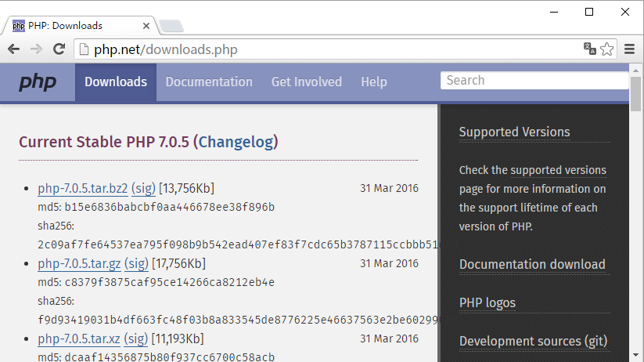Open Chrome hamburger menu
The image size is (644, 362).
pos(630,49)
